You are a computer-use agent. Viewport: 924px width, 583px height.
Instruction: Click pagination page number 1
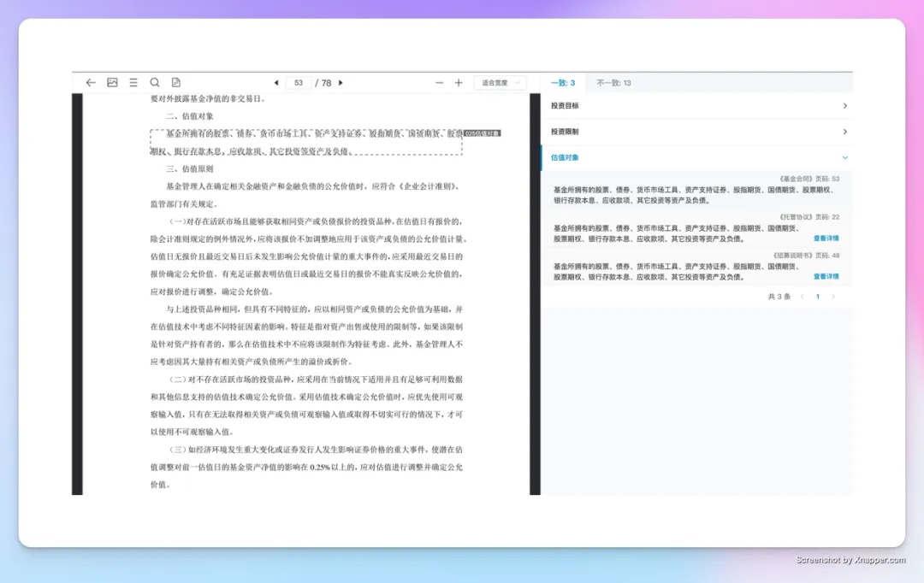[817, 297]
